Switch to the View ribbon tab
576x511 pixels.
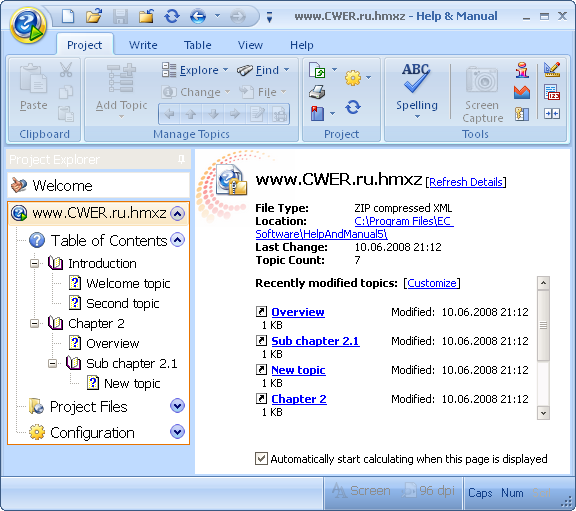[250, 45]
